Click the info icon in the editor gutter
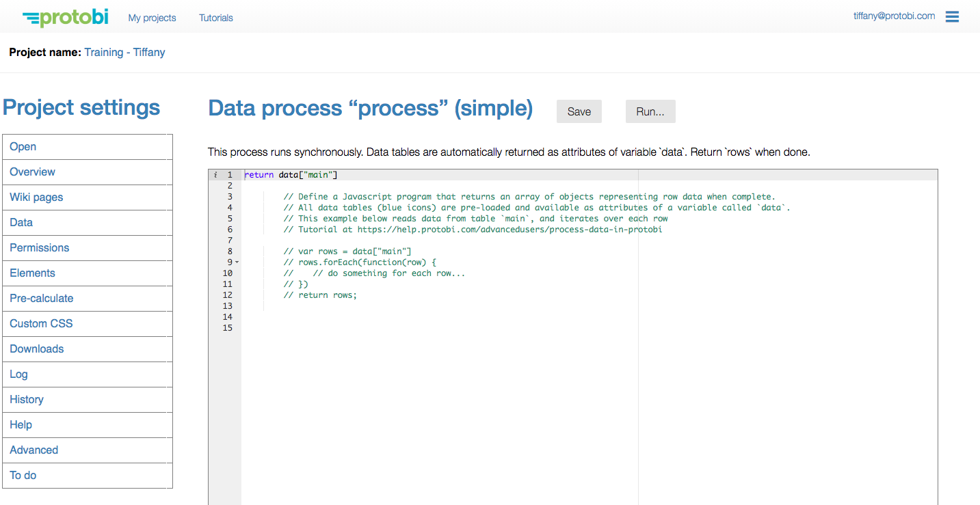Image resolution: width=980 pixels, height=505 pixels. point(216,174)
